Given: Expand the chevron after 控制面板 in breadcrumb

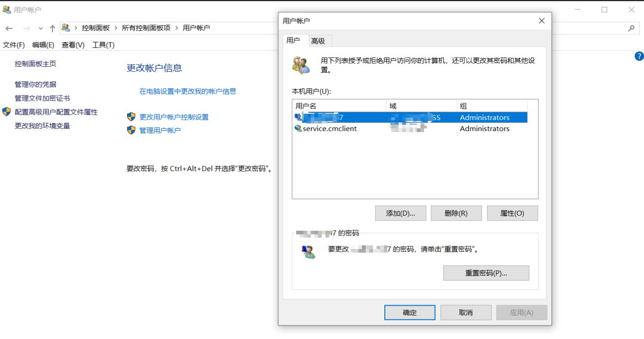Looking at the screenshot, I should pos(116,28).
